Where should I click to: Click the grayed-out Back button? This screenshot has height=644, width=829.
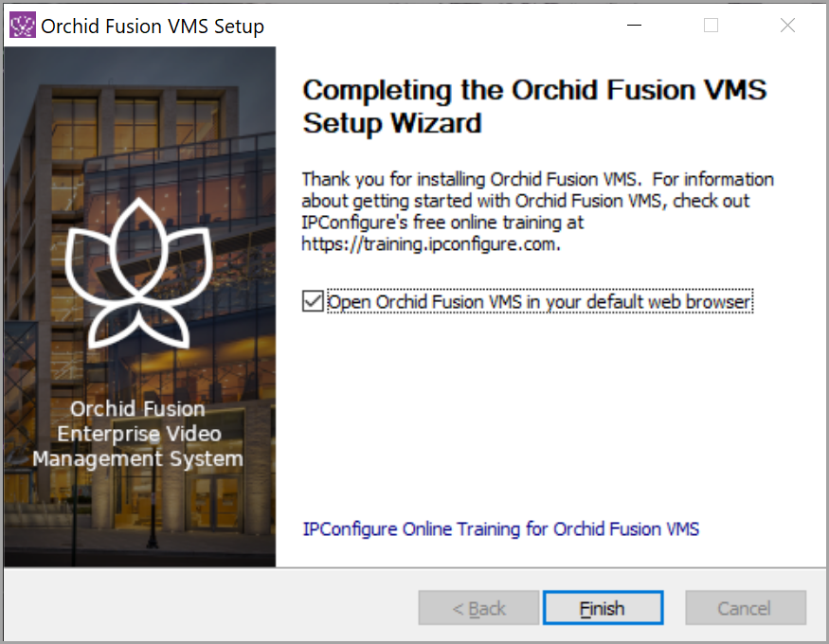coord(478,608)
